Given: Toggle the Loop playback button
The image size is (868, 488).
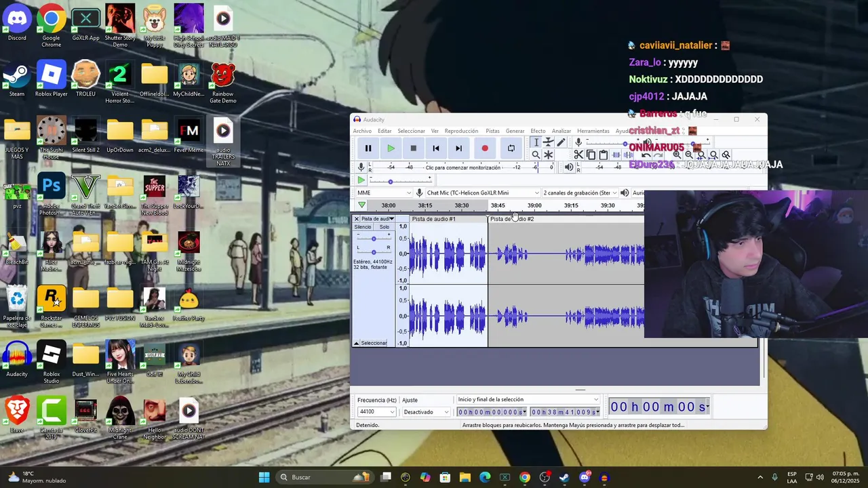Looking at the screenshot, I should pos(511,148).
